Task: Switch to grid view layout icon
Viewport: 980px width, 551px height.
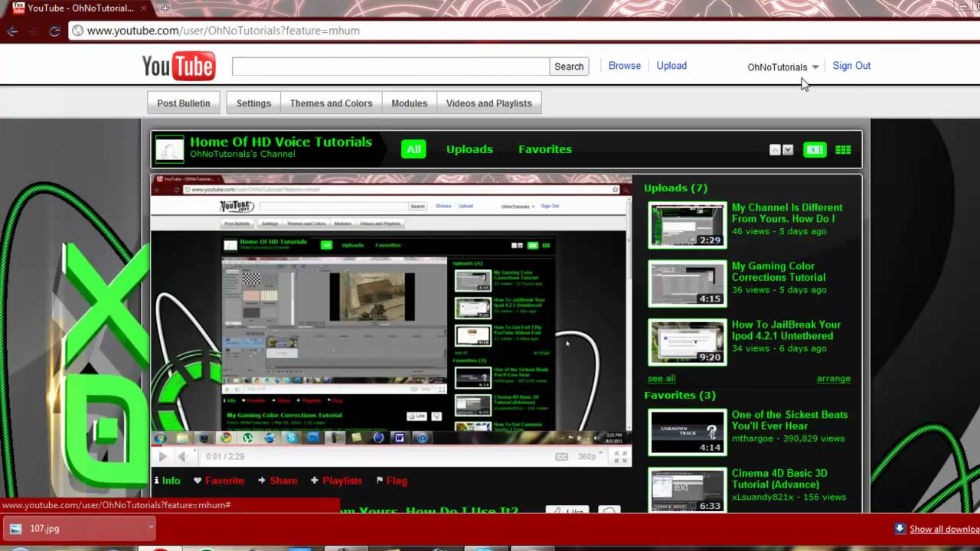Action: [843, 150]
